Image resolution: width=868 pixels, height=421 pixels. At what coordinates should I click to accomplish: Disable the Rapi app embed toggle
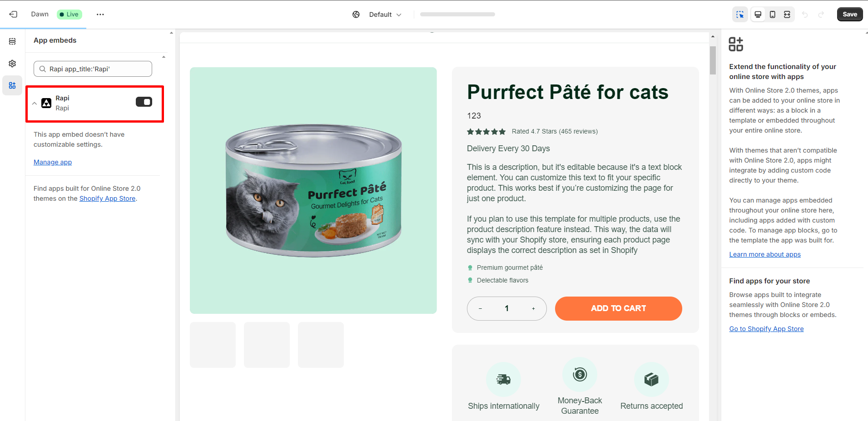point(144,102)
